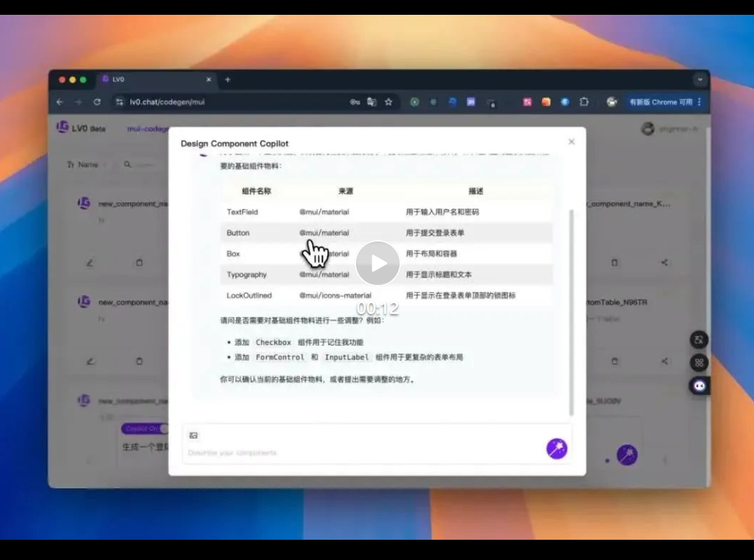Click the first new_component_name card title
Screen dimensions: 754x560
click(x=133, y=204)
